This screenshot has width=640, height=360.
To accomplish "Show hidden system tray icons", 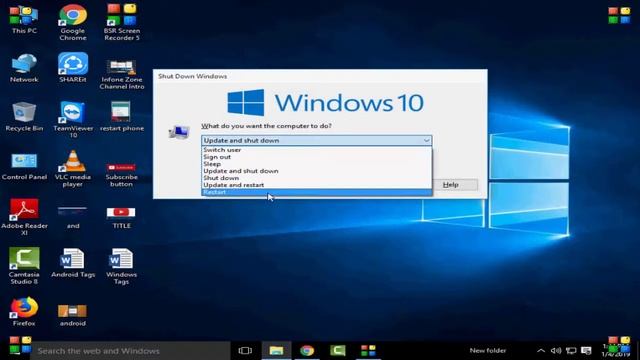I will (x=541, y=350).
